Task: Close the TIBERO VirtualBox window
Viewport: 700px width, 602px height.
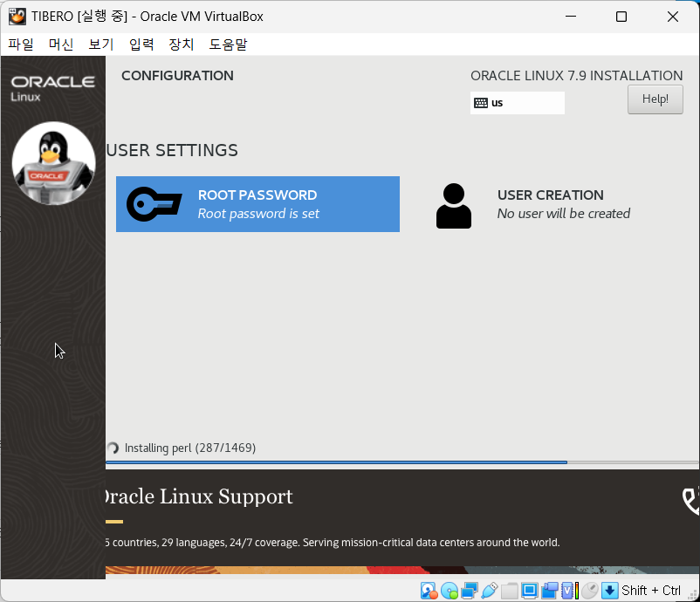Action: pos(672,17)
